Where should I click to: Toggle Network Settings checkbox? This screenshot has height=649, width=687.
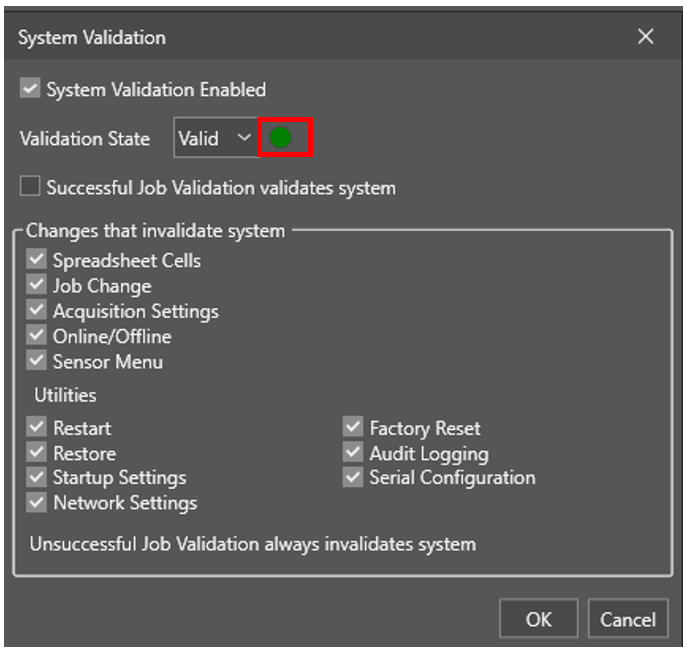coord(37,502)
